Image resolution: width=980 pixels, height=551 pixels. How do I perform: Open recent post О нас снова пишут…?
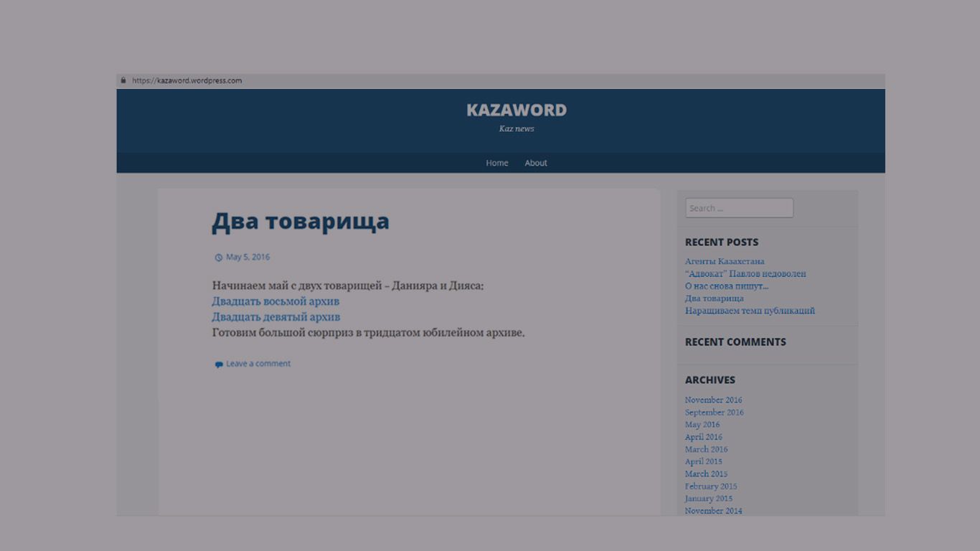(x=727, y=286)
